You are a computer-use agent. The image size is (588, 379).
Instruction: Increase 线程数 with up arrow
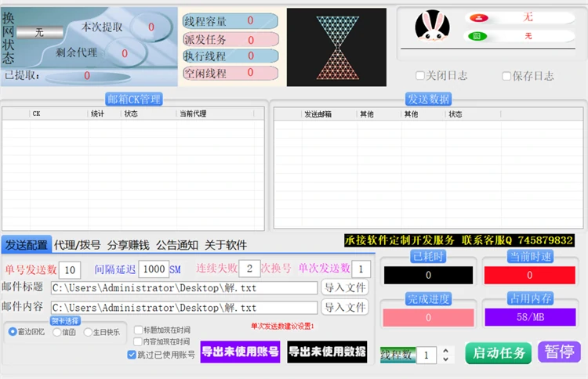(445, 351)
